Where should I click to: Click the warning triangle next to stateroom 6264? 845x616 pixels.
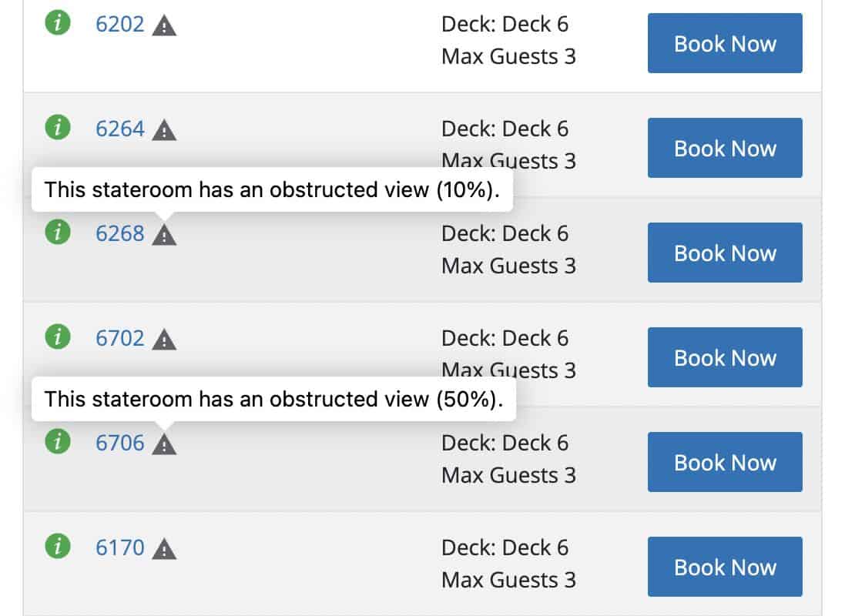tap(164, 131)
